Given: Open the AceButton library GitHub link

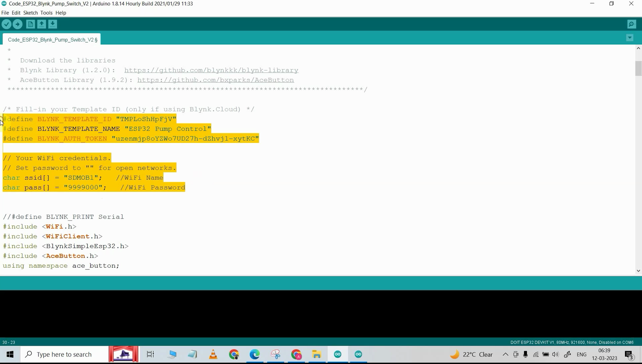Looking at the screenshot, I should click(x=215, y=80).
